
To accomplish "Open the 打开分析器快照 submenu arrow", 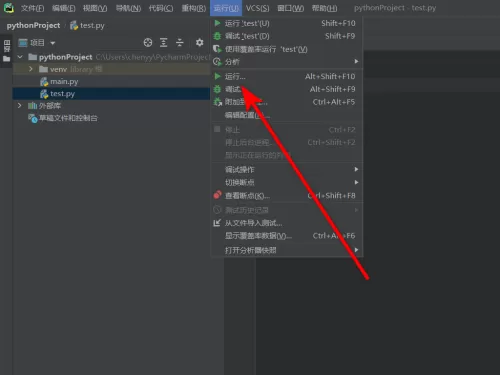I will pyautogui.click(x=356, y=250).
